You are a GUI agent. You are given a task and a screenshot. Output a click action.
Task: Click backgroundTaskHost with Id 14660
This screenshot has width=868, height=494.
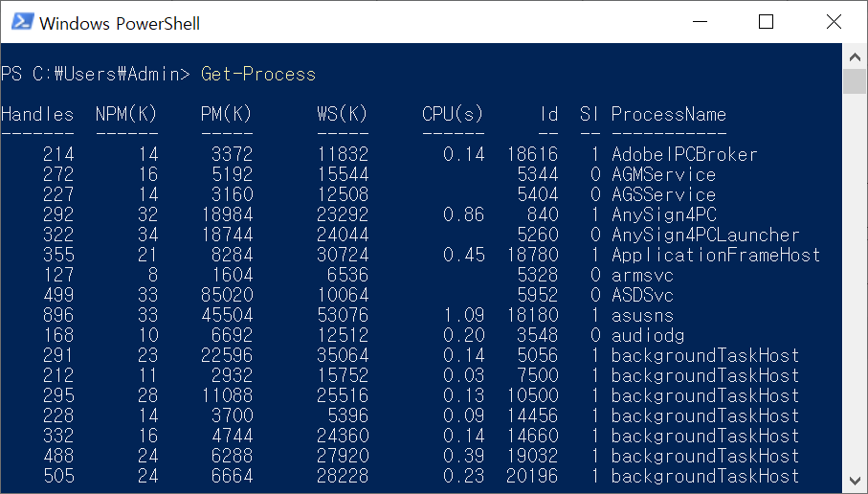[x=705, y=436]
